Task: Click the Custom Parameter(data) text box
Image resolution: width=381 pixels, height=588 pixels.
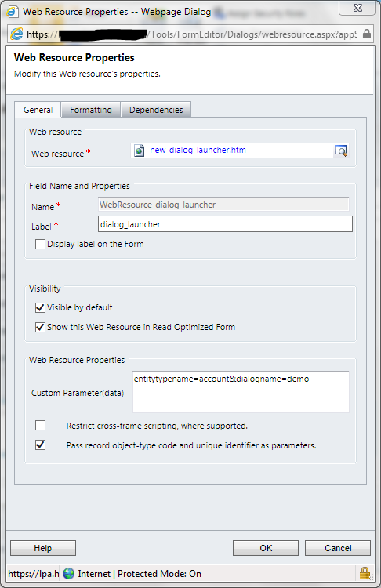Action: [x=241, y=392]
